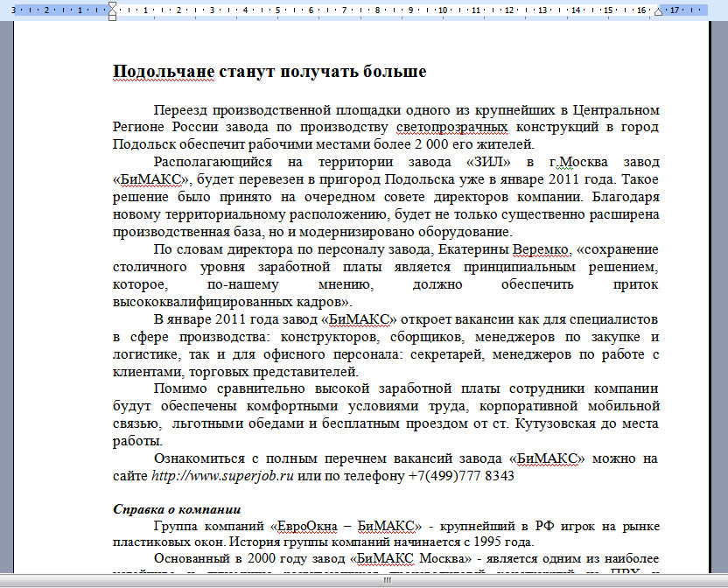
Task: Click the first line indent marker on ruler
Action: click(x=112, y=6)
